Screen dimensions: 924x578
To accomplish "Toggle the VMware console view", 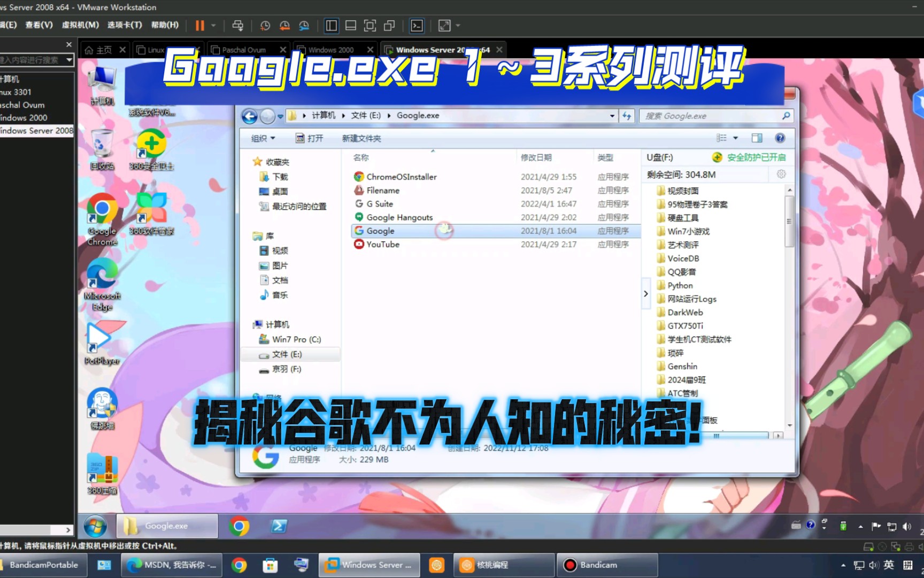I will 417,25.
